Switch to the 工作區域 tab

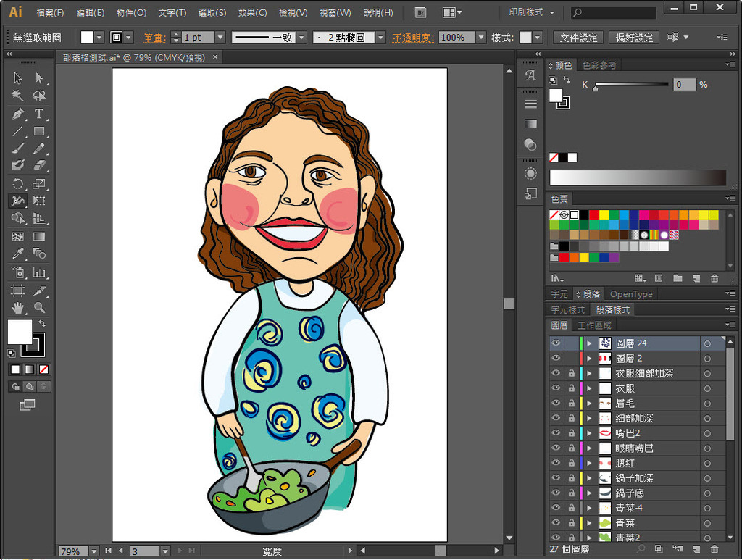point(594,325)
